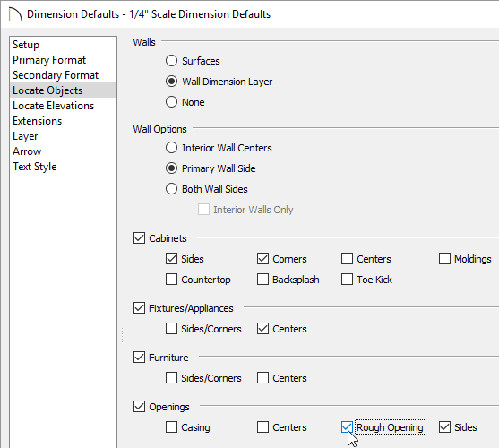Click the dimension icon in title bar
The image size is (499, 448).
(x=15, y=14)
